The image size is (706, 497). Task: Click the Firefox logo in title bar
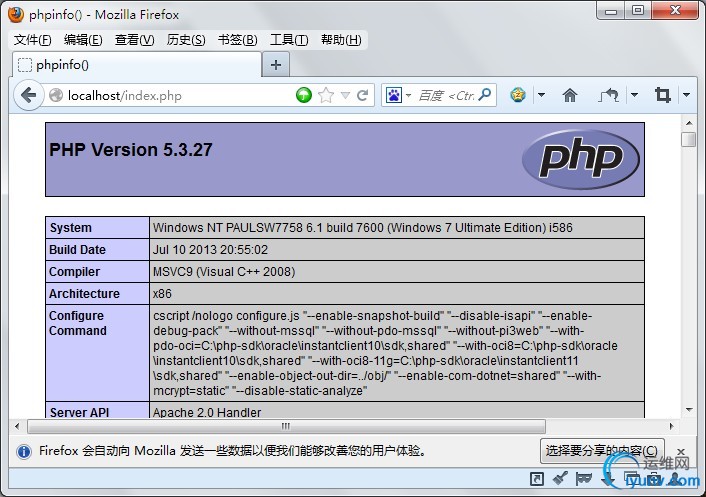(16, 15)
